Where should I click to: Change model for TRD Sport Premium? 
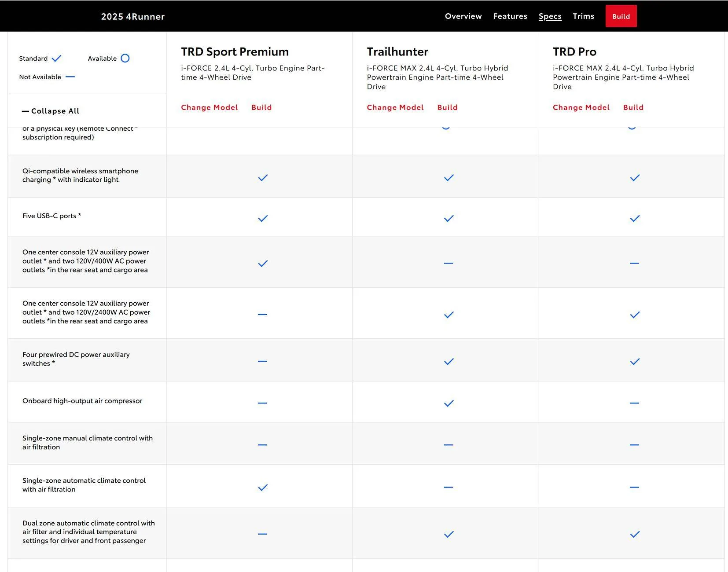click(x=209, y=107)
